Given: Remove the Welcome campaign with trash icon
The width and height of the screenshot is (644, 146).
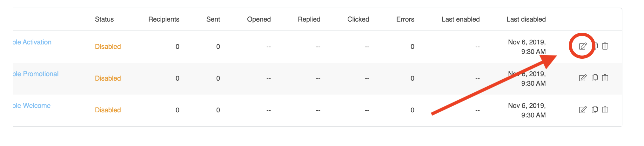Looking at the screenshot, I should 605,109.
